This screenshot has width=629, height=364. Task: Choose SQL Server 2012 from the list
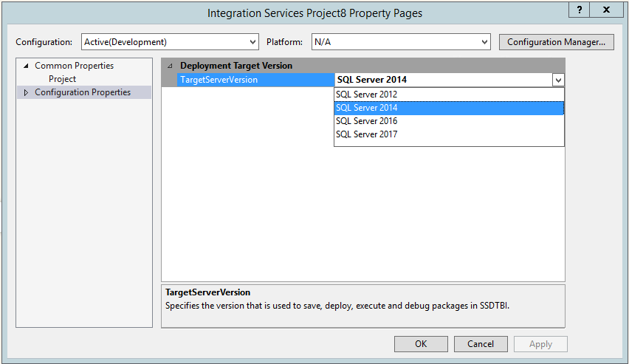449,95
